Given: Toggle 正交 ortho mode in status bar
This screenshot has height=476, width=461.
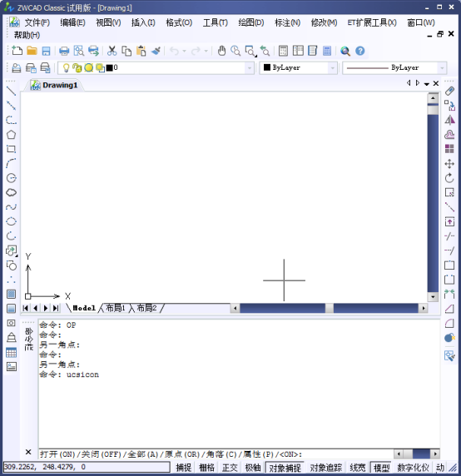Looking at the screenshot, I should coord(230,467).
